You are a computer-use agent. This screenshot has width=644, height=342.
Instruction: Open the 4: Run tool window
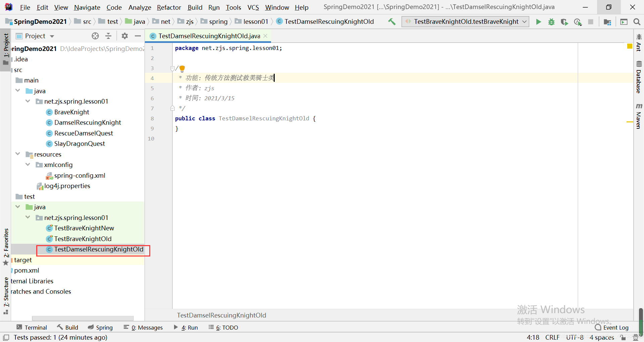tap(186, 328)
